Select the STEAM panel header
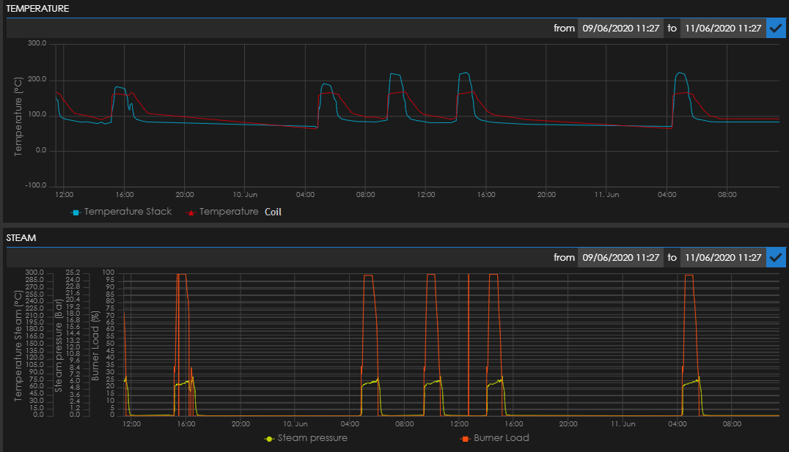Image resolution: width=789 pixels, height=452 pixels. click(21, 238)
